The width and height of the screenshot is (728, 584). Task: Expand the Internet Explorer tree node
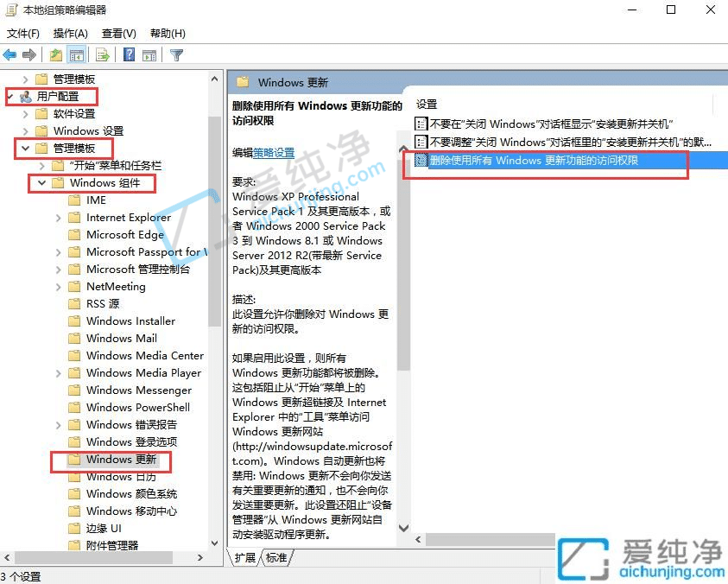tap(56, 217)
